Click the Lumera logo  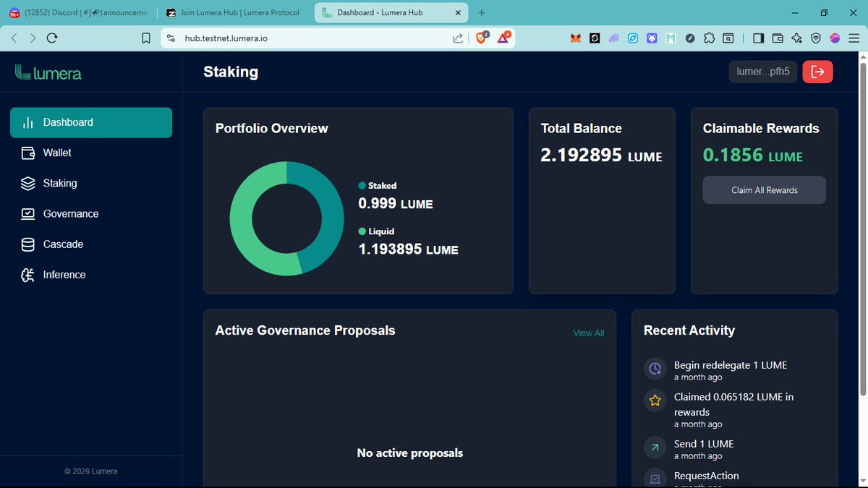tap(48, 72)
